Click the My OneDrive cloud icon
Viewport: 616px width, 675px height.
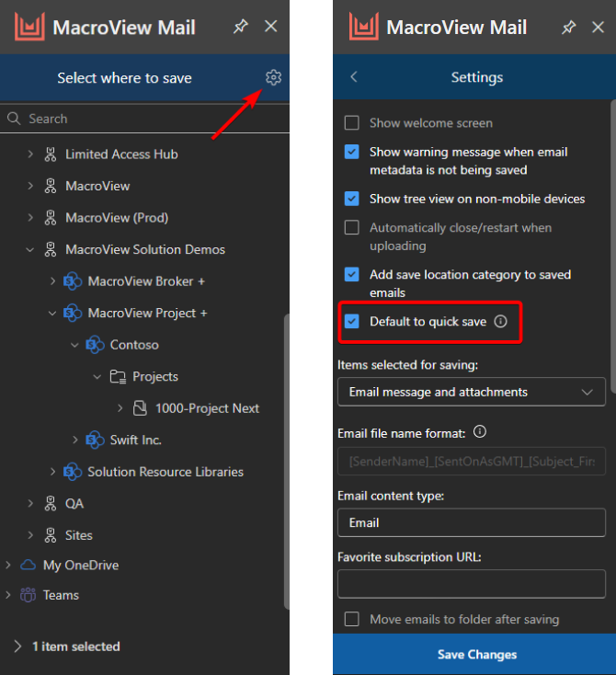click(28, 565)
